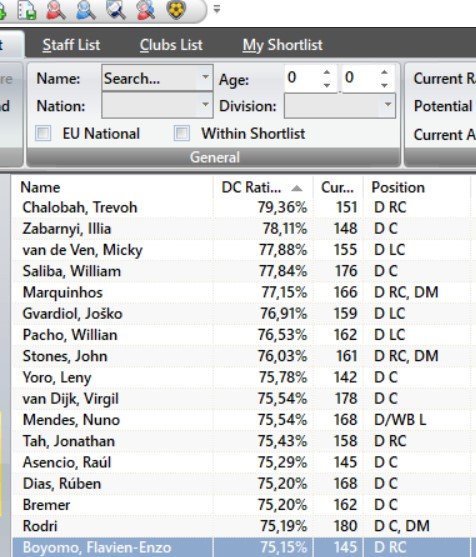
Task: Tick the Within Shortlist checkbox
Action: pos(181,134)
